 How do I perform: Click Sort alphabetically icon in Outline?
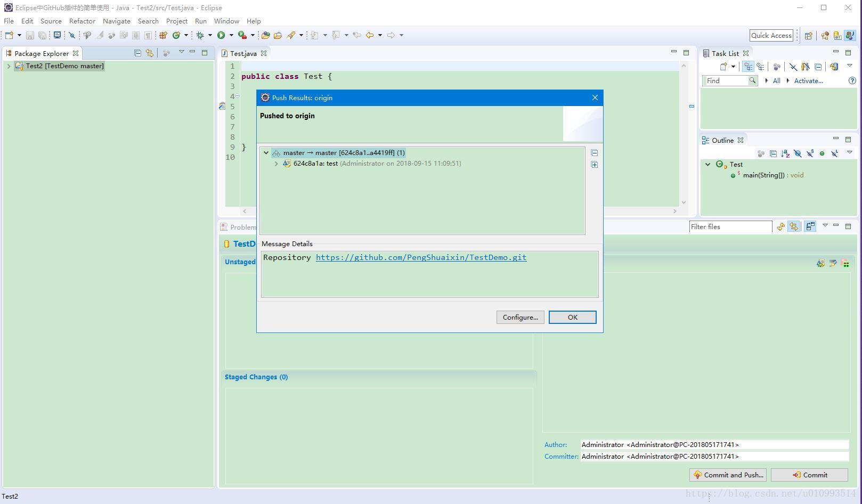click(x=785, y=153)
